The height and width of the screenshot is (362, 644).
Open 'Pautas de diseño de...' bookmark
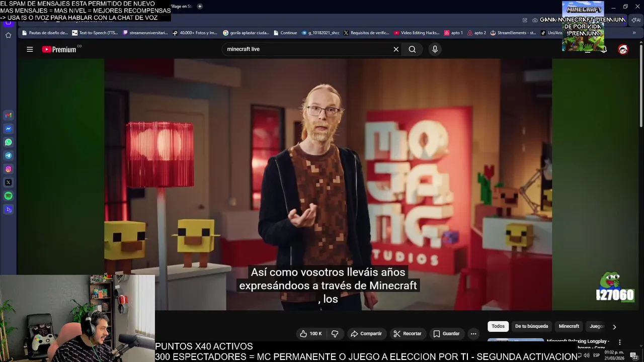coord(44,33)
